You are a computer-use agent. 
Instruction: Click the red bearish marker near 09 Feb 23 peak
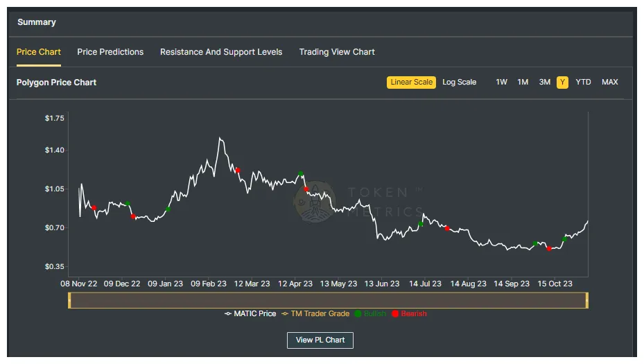point(238,170)
